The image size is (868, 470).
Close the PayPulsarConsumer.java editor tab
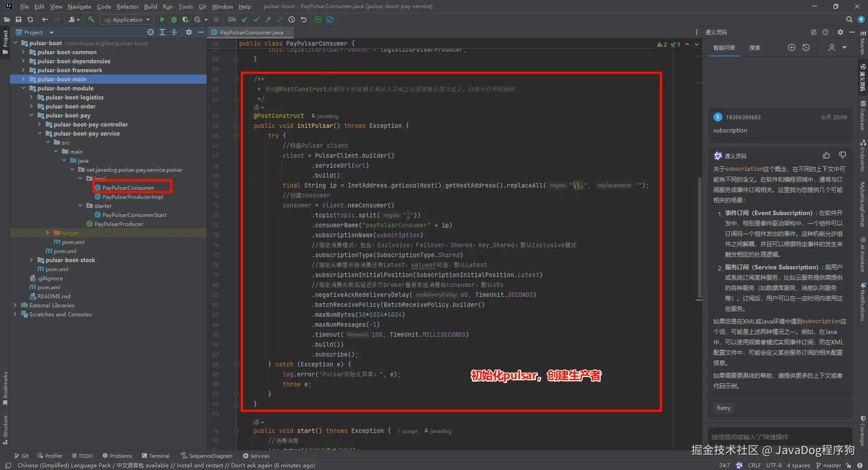pyautogui.click(x=288, y=32)
